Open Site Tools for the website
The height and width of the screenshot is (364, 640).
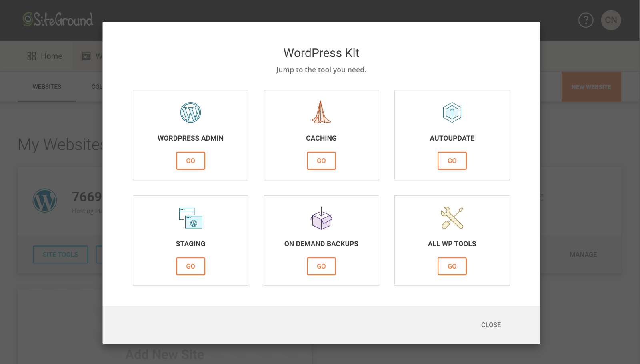[60, 255]
